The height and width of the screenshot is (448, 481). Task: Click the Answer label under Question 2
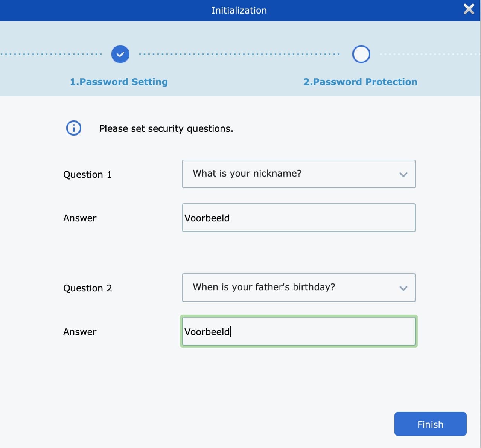pyautogui.click(x=80, y=332)
